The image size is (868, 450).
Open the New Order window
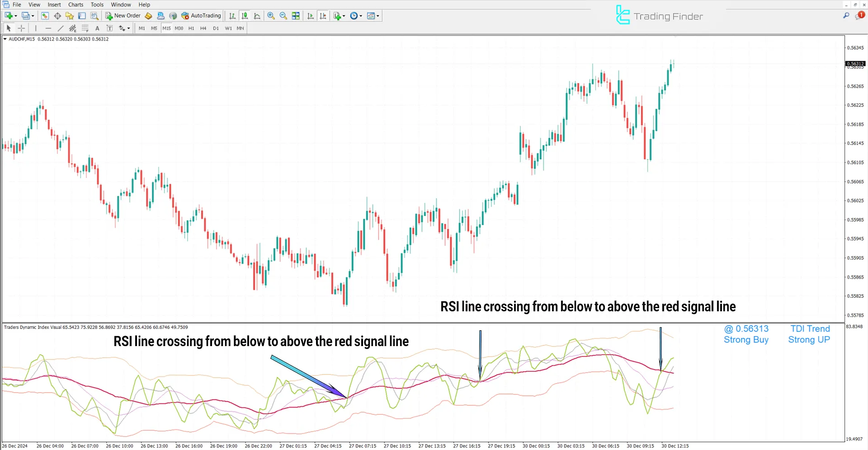pos(123,15)
